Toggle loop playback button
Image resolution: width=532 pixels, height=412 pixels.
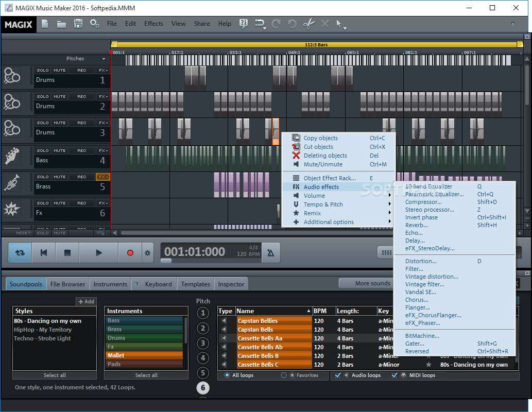point(20,253)
